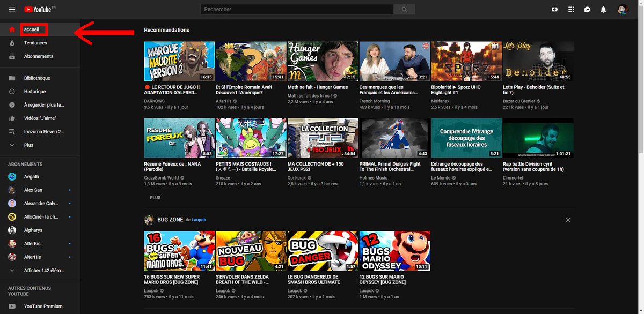Open AlterHis subscription avatar in sidebar
644x314 pixels.
12,257
